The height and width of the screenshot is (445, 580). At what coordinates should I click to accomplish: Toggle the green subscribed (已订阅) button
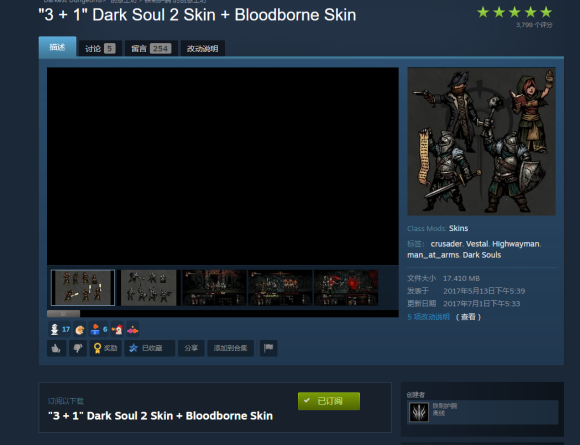329,401
